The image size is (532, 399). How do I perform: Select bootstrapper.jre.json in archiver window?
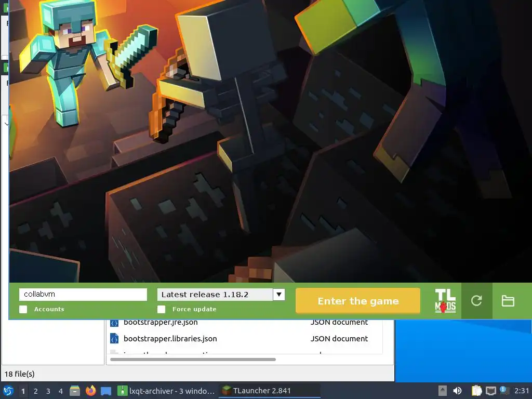[161, 322]
